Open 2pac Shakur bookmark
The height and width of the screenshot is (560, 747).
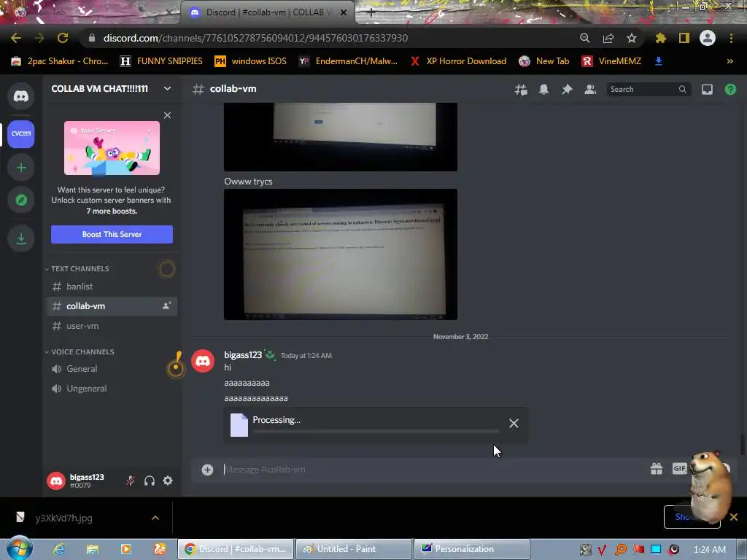(60, 61)
